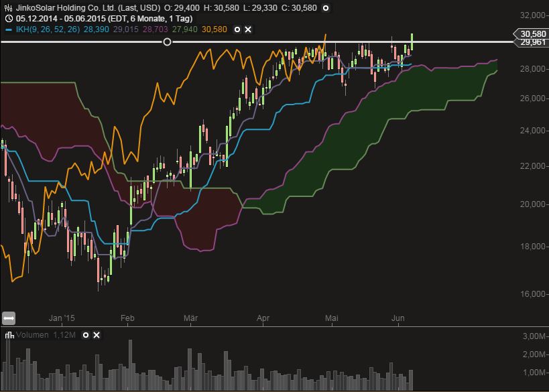
Task: Click the 29,961 horizontal line price label
Action: tap(531, 42)
